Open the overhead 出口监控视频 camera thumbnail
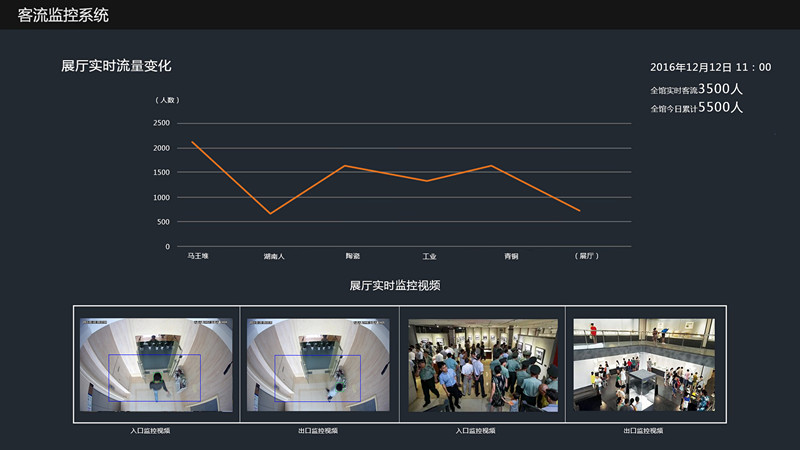This screenshot has width=800, height=450. [318, 365]
